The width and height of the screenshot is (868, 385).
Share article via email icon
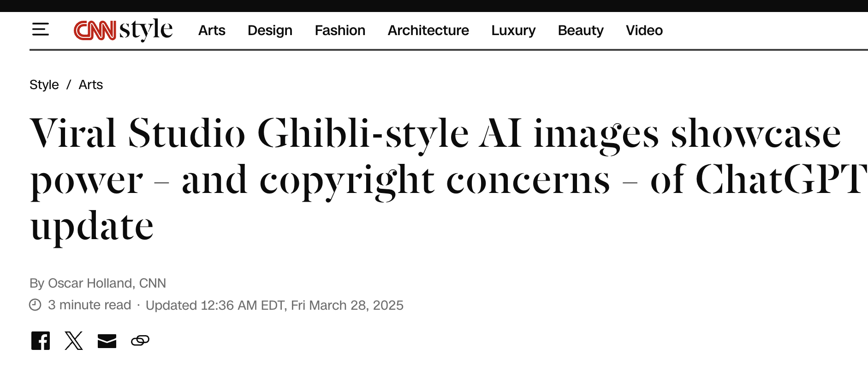tap(107, 341)
